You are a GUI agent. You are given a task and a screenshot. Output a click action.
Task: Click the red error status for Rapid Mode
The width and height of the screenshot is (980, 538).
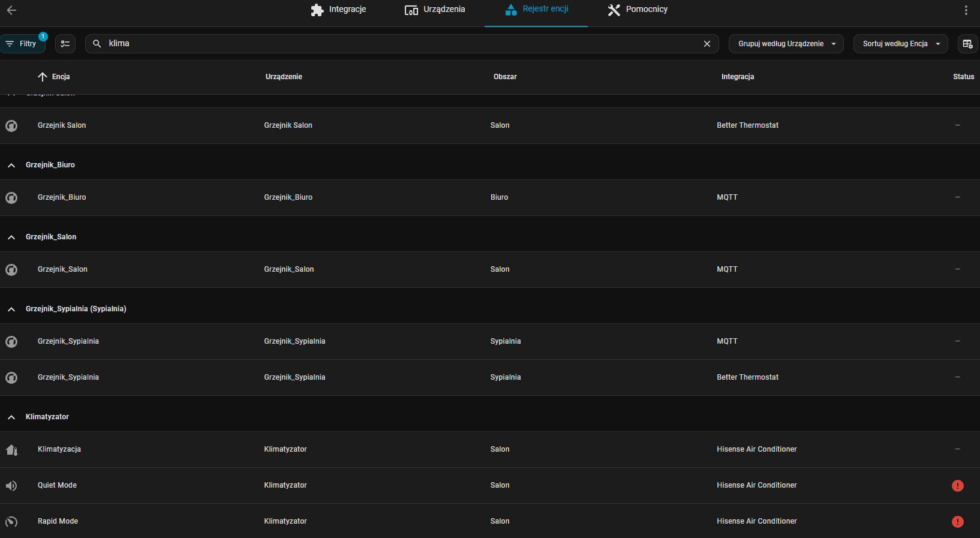[x=957, y=522]
